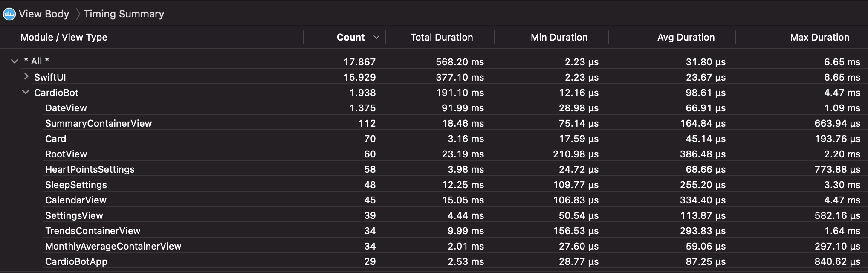Select the View Body breadcrumb
The height and width of the screenshot is (273, 868).
coord(44,14)
